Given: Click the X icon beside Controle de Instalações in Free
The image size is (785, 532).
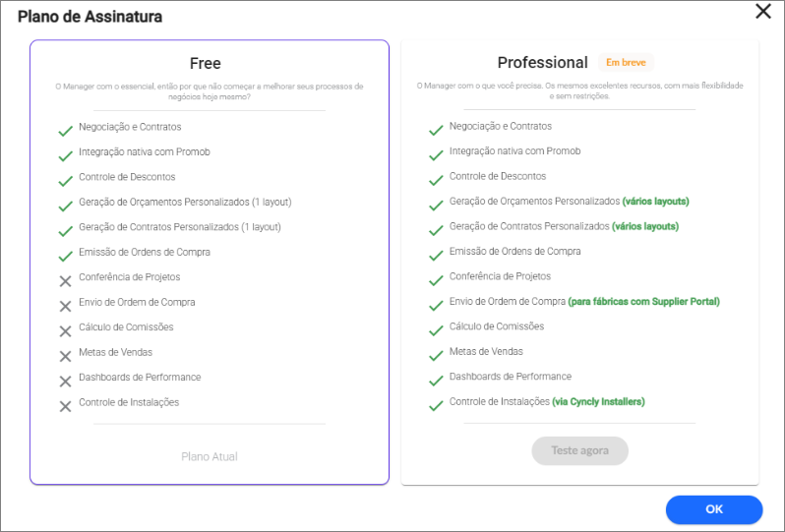Looking at the screenshot, I should tap(65, 406).
